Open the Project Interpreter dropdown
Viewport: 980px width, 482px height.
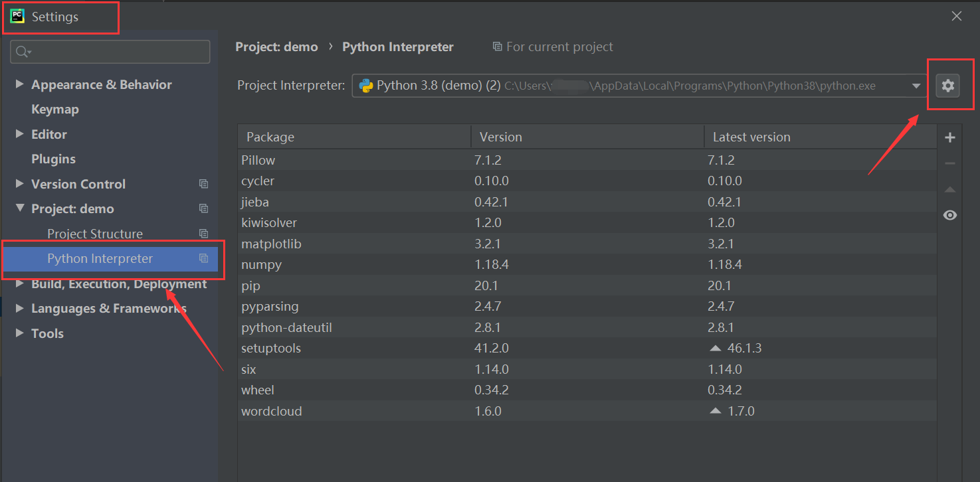click(x=916, y=85)
